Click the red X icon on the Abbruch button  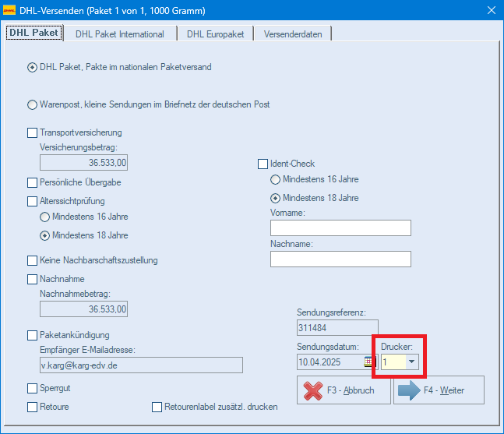[312, 390]
